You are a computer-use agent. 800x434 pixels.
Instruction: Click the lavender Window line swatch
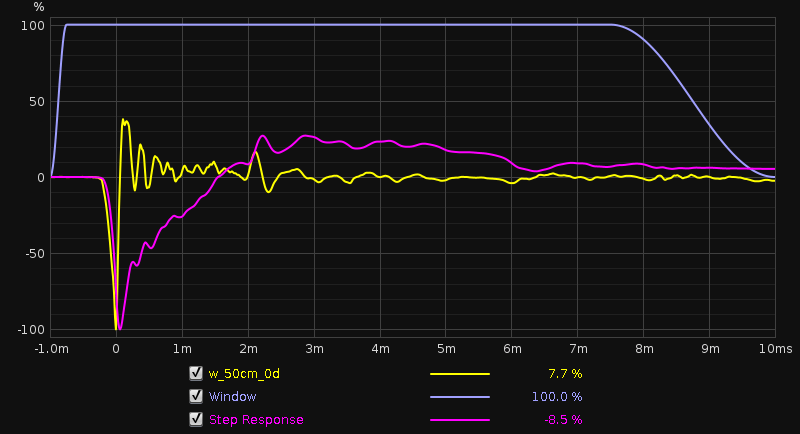(x=460, y=397)
